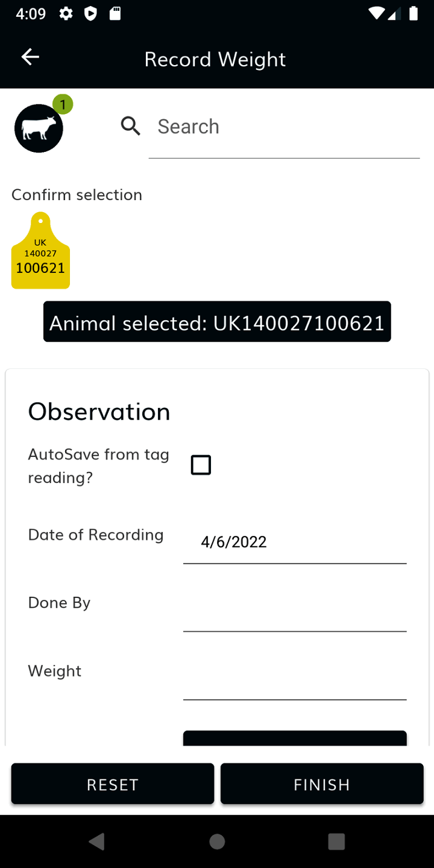The height and width of the screenshot is (868, 434).
Task: Tap the partially visible black button below Weight
Action: pyautogui.click(x=294, y=738)
